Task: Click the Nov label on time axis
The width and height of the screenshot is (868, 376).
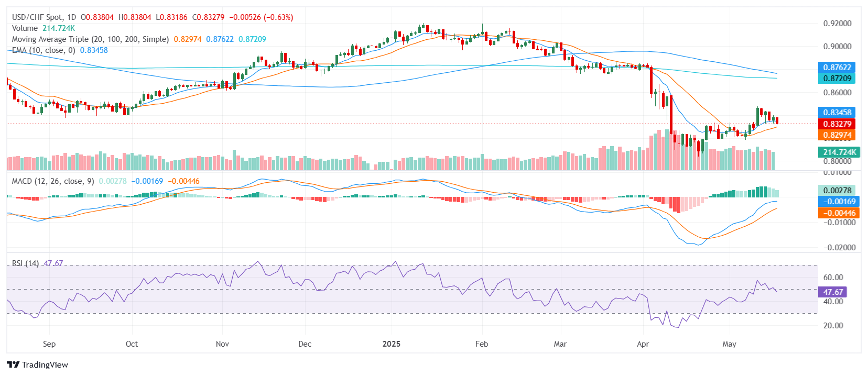Action: [x=222, y=344]
